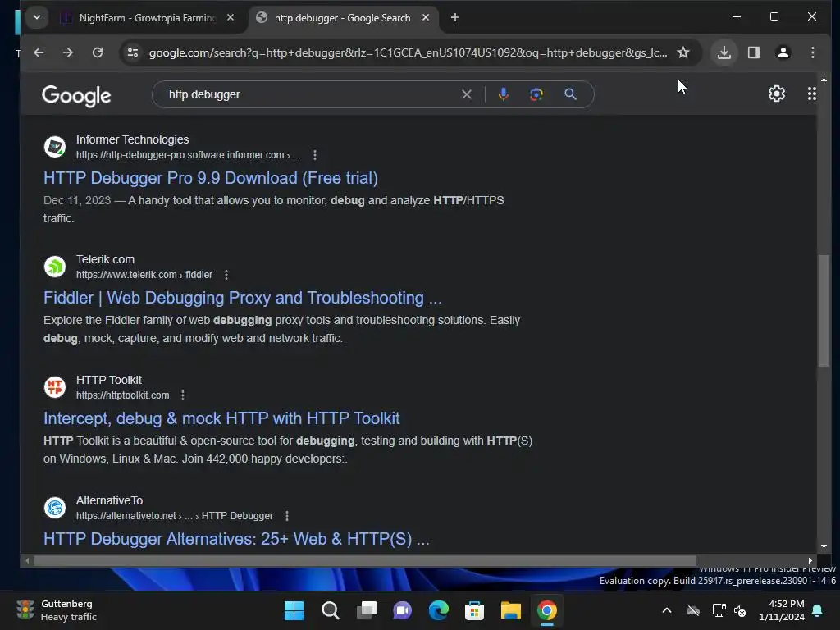View site information icon in address bar

[x=132, y=52]
